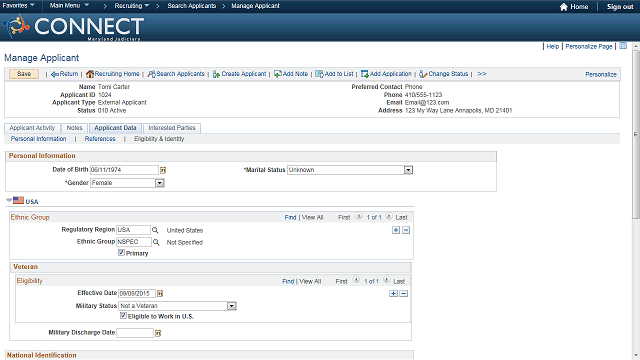Open the Eligibility & Identity sub-tab
640x360 pixels.
[159, 139]
